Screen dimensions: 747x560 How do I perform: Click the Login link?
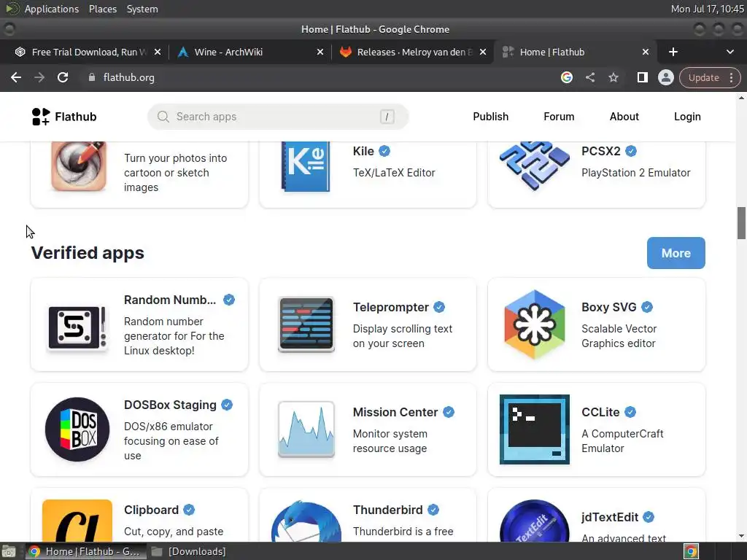click(687, 117)
